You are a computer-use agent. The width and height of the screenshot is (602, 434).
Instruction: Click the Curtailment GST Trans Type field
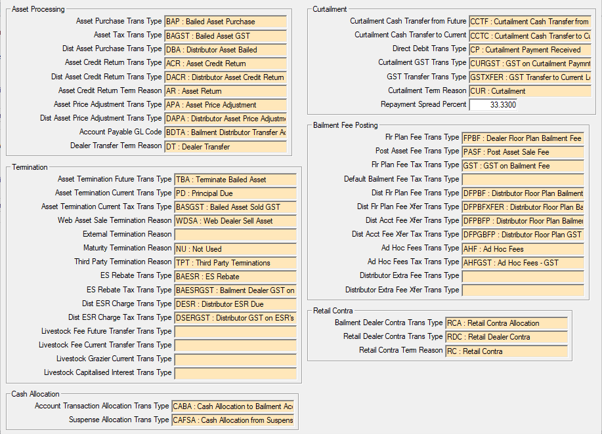530,63
